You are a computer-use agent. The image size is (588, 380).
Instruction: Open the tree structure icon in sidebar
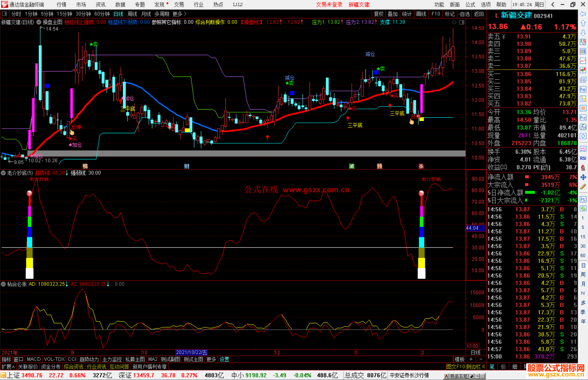(583, 99)
